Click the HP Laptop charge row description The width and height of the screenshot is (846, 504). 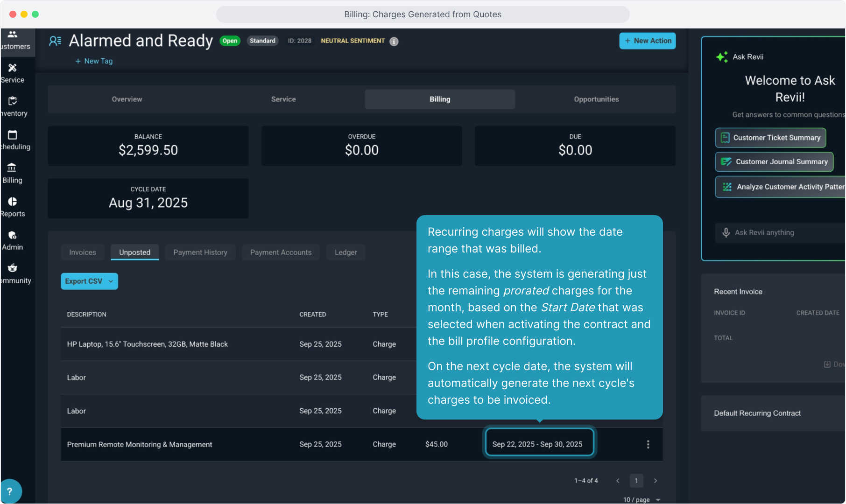click(x=148, y=344)
